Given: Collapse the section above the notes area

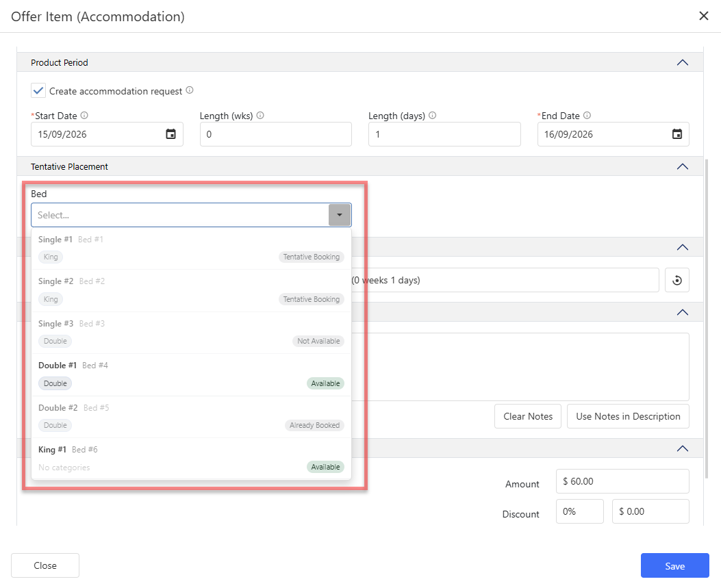Looking at the screenshot, I should (683, 312).
